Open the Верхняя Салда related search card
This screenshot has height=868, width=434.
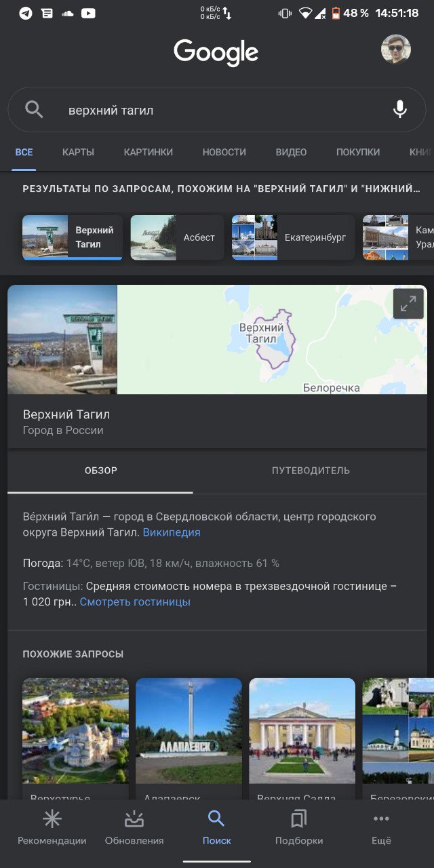coord(302,739)
